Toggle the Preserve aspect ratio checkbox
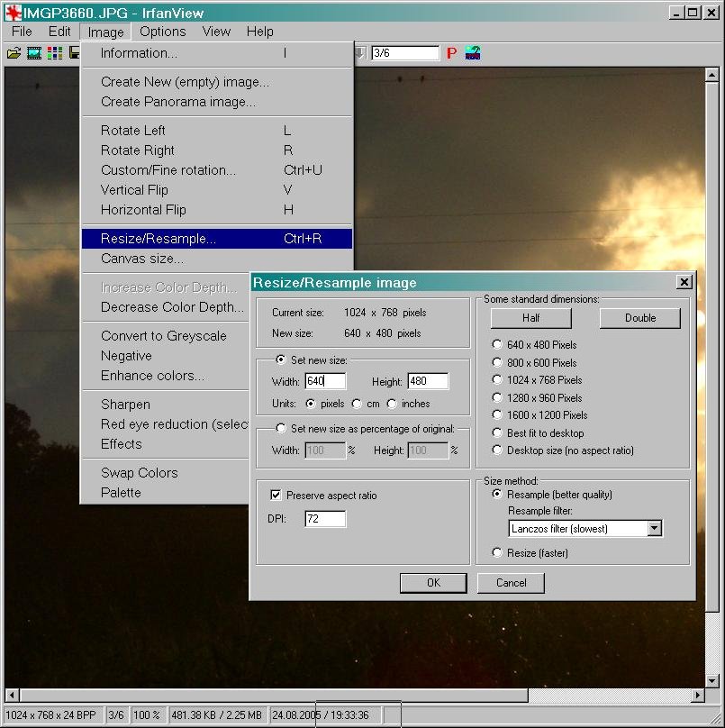 (x=276, y=496)
